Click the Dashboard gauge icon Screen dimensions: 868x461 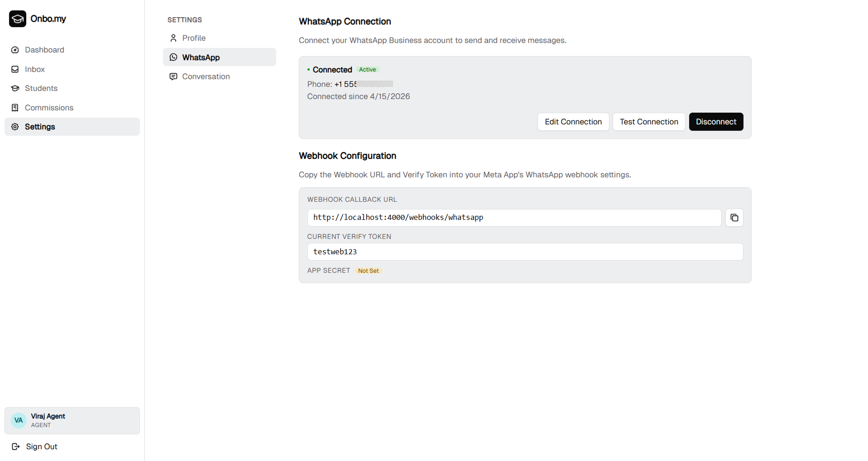[x=15, y=50]
